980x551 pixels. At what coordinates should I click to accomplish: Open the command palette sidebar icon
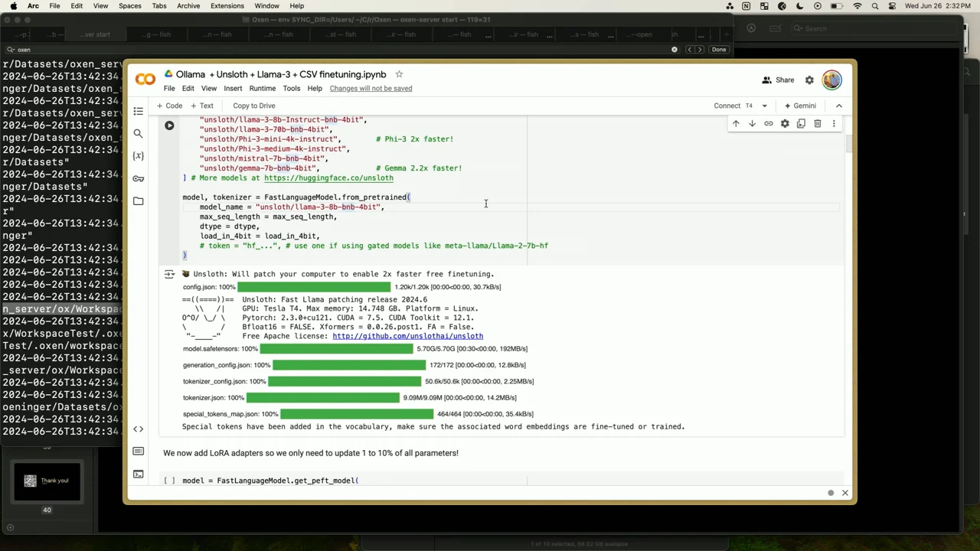click(138, 452)
